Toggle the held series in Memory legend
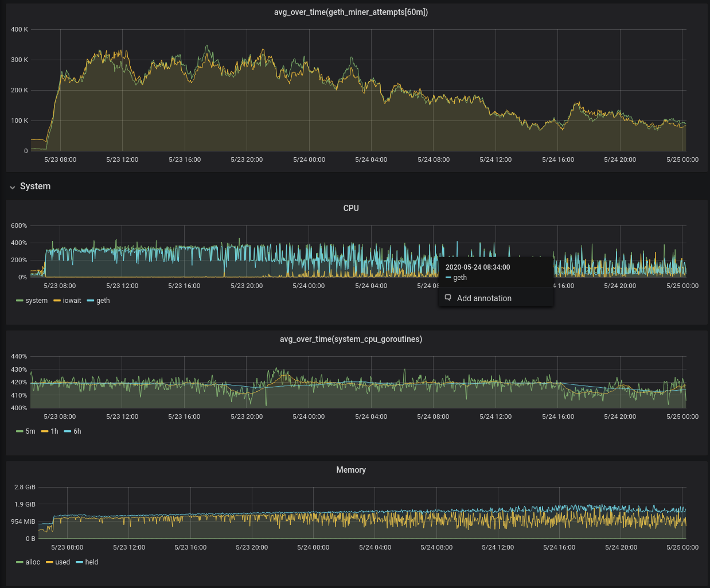Image resolution: width=710 pixels, height=588 pixels. [x=92, y=562]
